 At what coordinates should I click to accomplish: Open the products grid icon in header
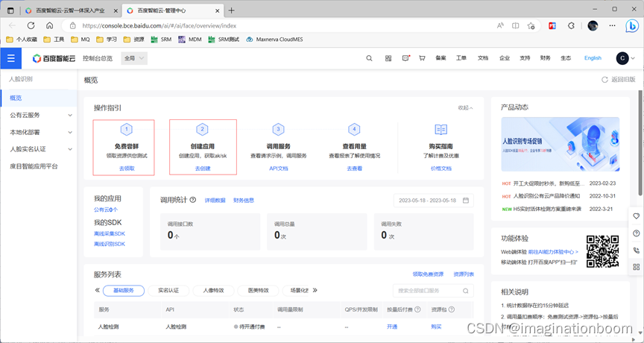pyautogui.click(x=388, y=58)
